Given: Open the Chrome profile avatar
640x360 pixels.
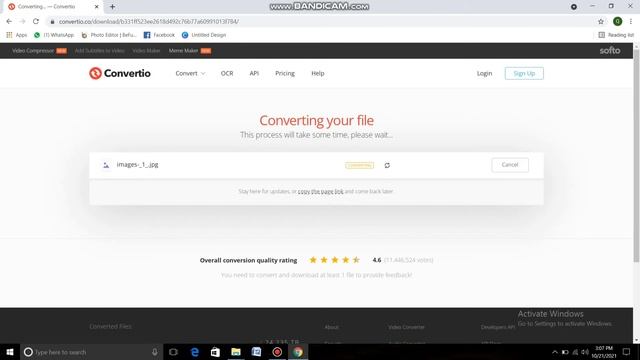Looking at the screenshot, I should pyautogui.click(x=617, y=21).
